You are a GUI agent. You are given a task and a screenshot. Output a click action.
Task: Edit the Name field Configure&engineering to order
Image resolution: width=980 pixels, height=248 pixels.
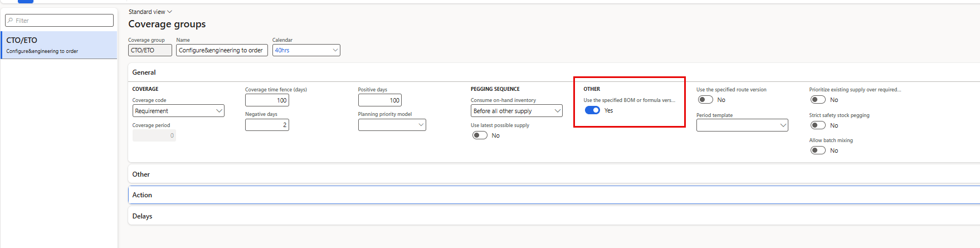[222, 50]
